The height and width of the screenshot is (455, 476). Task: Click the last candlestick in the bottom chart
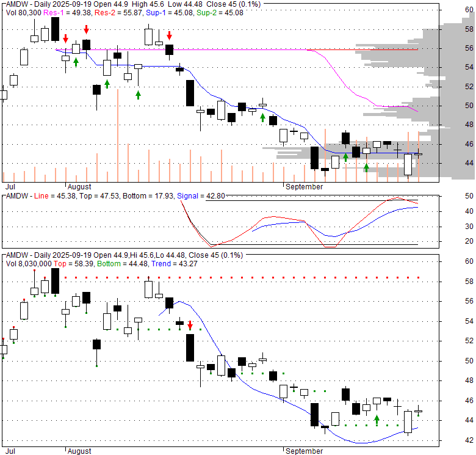click(x=418, y=411)
